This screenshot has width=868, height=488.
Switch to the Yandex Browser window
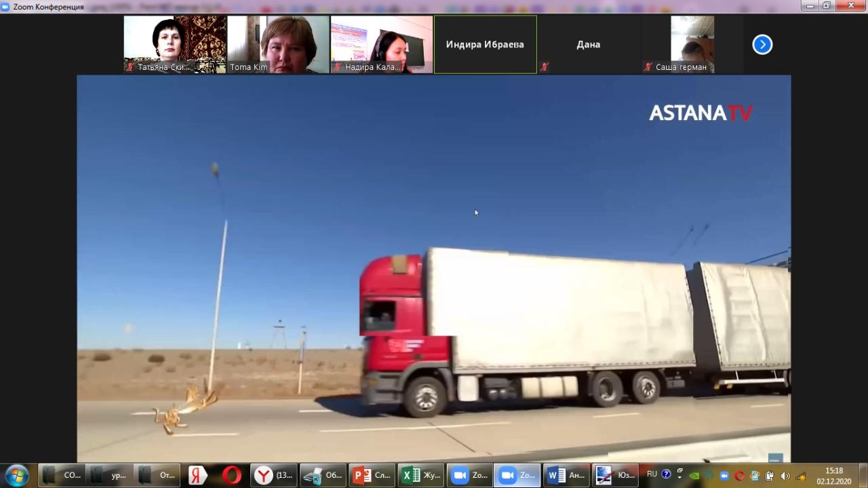274,475
